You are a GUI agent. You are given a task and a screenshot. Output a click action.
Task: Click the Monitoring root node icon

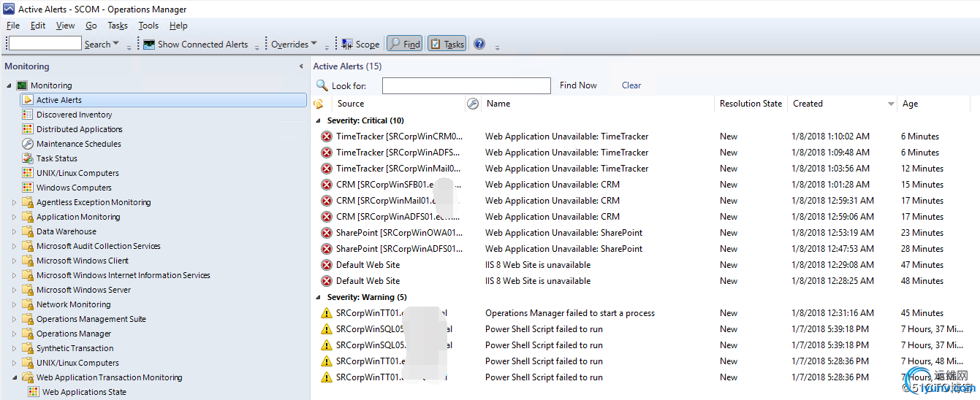(22, 85)
